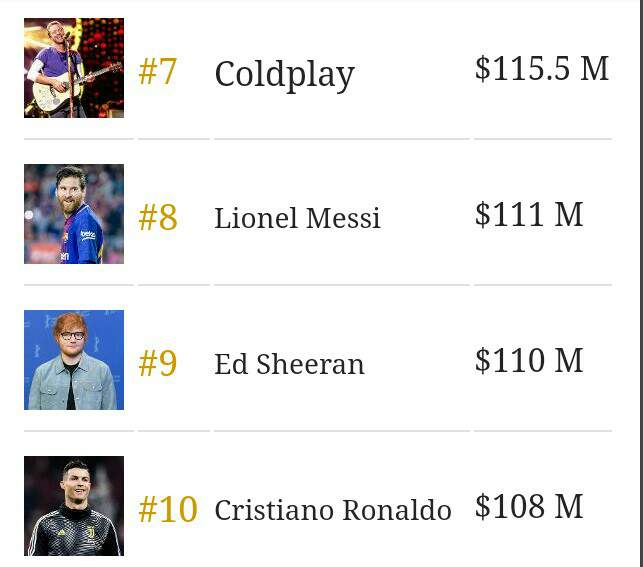Open the Coldplay concert thumbnail
The height and width of the screenshot is (567, 643).
74,68
